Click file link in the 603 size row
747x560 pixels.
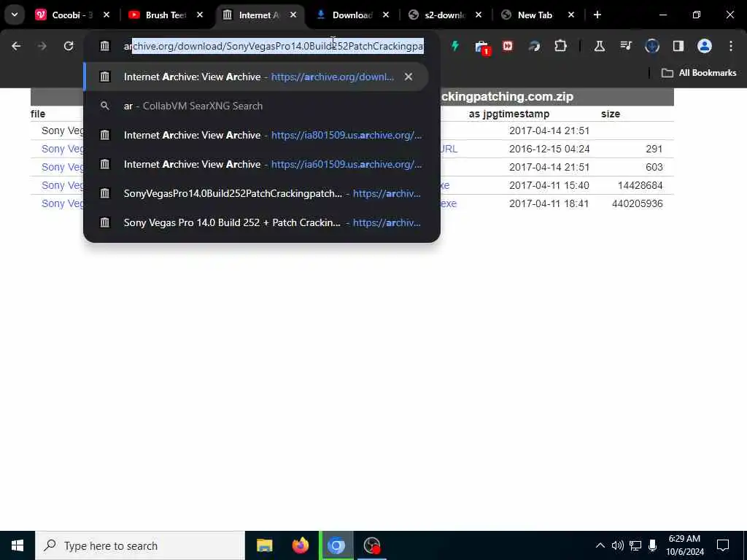coord(62,167)
